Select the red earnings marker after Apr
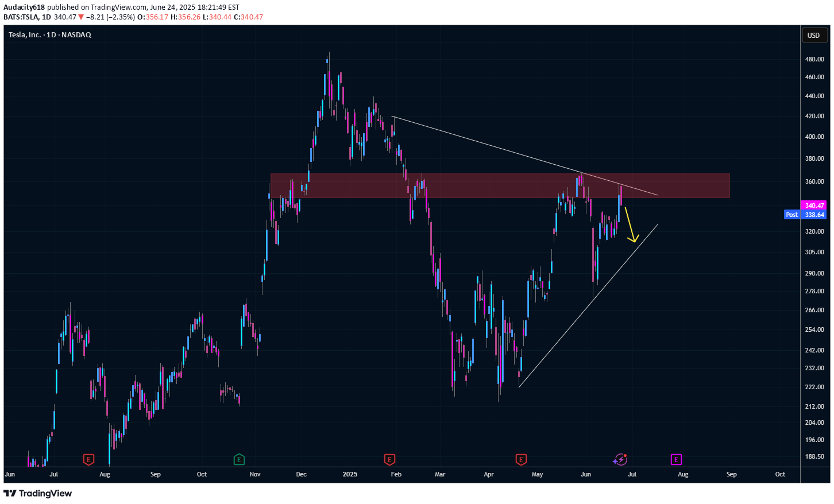Screen dimensions: 834x504 pyautogui.click(x=521, y=459)
